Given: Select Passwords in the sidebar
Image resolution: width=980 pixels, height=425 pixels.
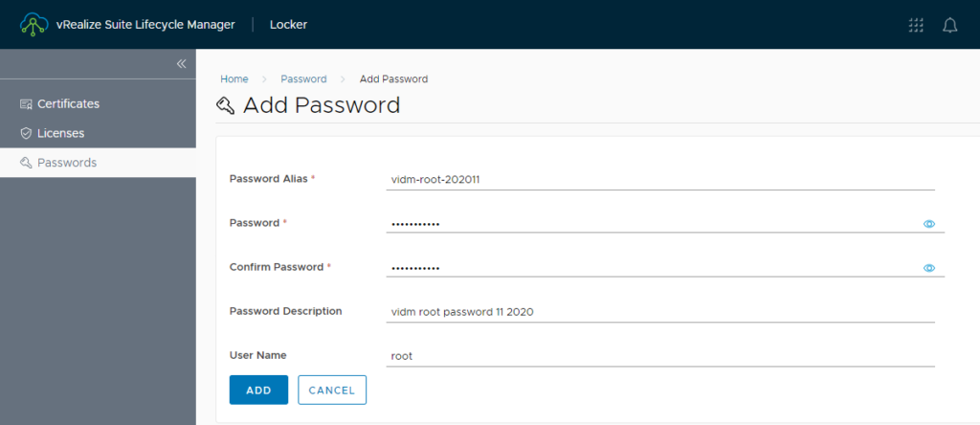Looking at the screenshot, I should [99, 163].
